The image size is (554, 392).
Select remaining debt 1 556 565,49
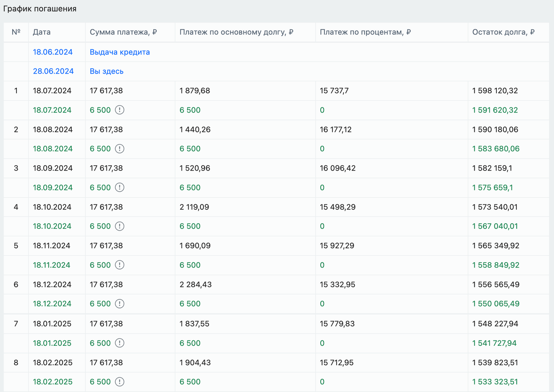pyautogui.click(x=496, y=285)
